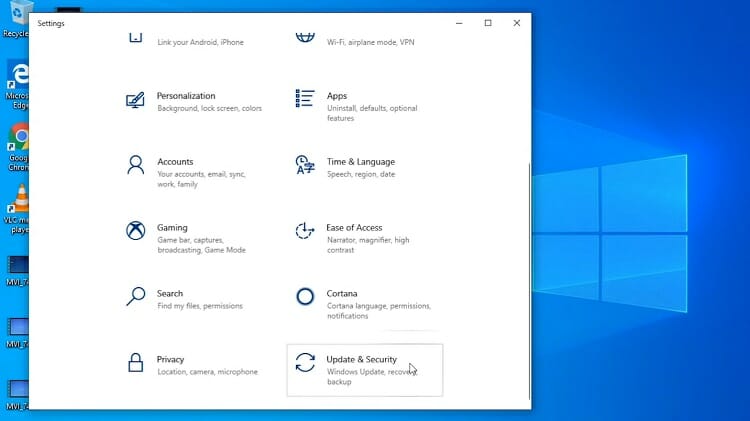Click the Update & Security arrows icon

pos(305,362)
